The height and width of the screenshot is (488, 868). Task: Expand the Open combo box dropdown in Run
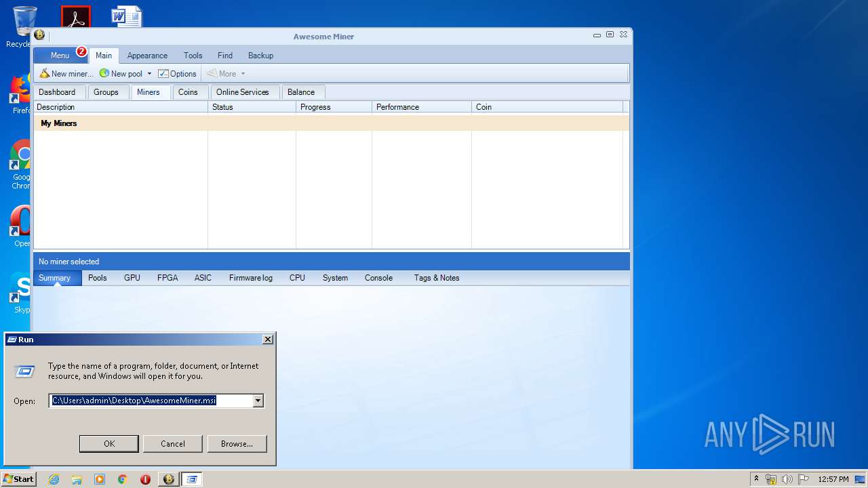coord(258,401)
